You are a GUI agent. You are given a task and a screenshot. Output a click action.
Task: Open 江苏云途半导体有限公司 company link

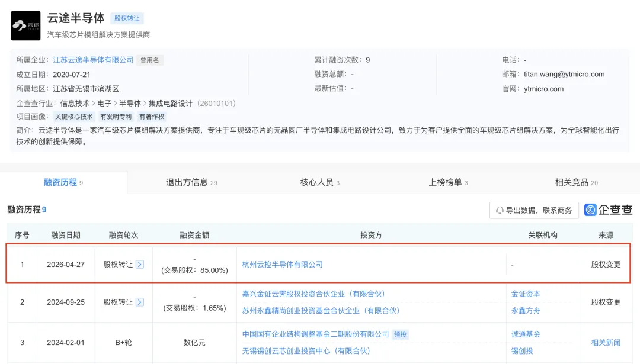point(93,60)
